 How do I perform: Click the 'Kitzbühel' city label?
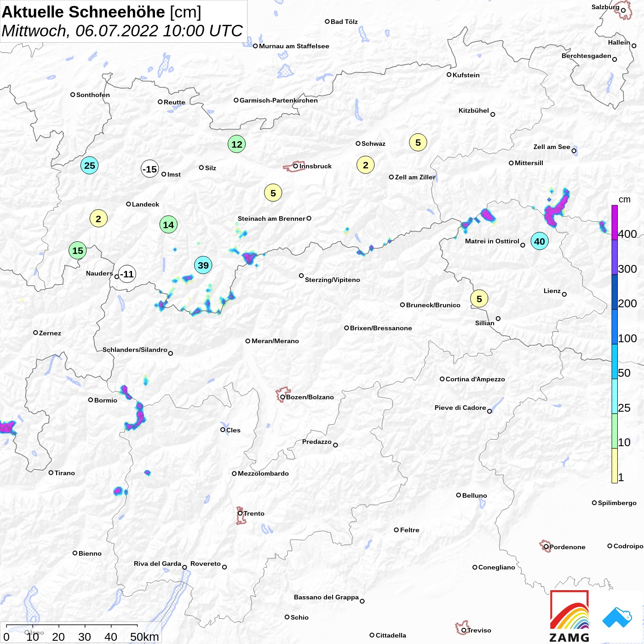tap(474, 110)
